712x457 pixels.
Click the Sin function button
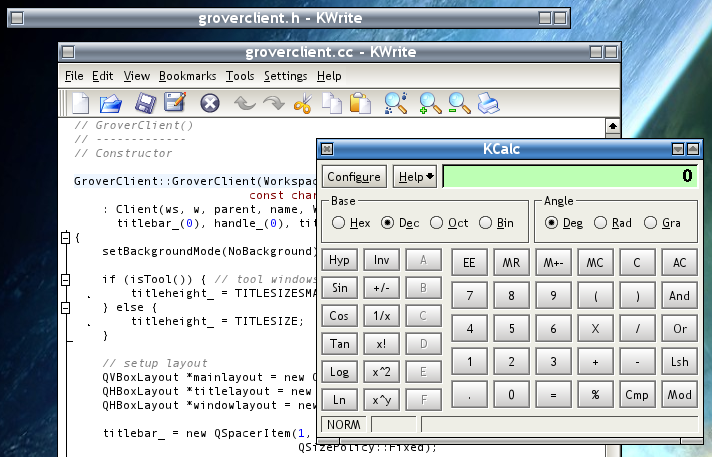pos(340,288)
